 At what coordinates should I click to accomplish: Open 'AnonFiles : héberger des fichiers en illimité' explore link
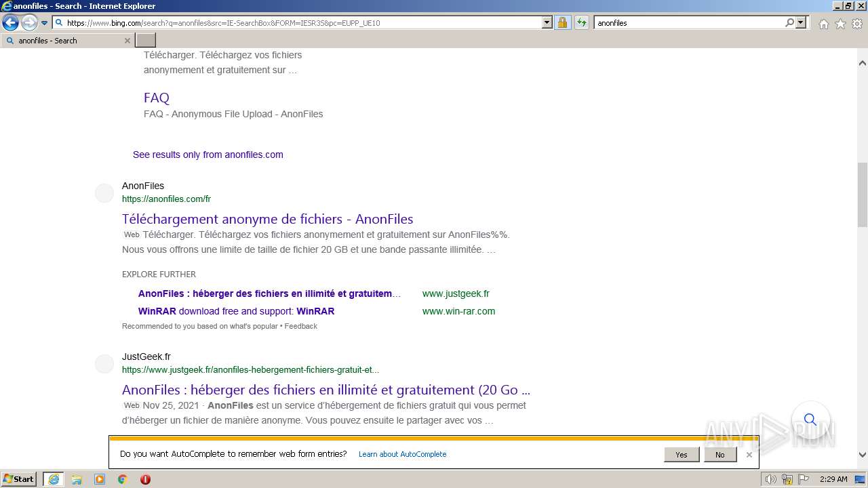(269, 293)
